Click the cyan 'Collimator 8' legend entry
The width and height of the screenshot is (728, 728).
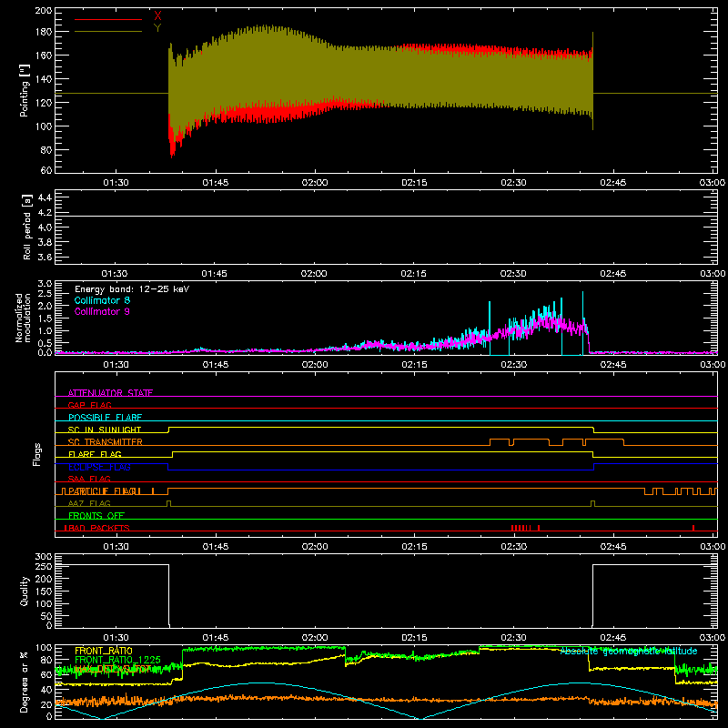(102, 300)
